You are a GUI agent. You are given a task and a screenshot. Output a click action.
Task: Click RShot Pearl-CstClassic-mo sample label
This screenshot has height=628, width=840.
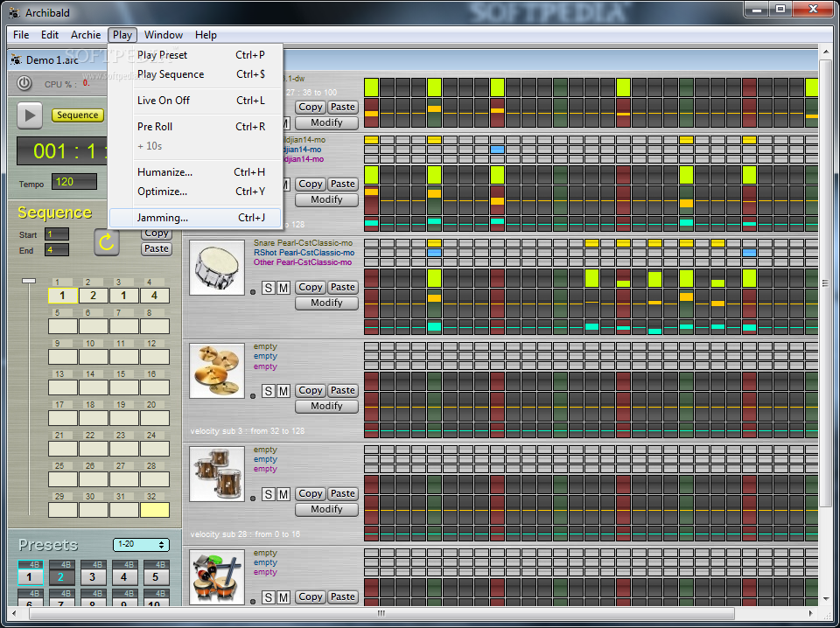pos(304,253)
